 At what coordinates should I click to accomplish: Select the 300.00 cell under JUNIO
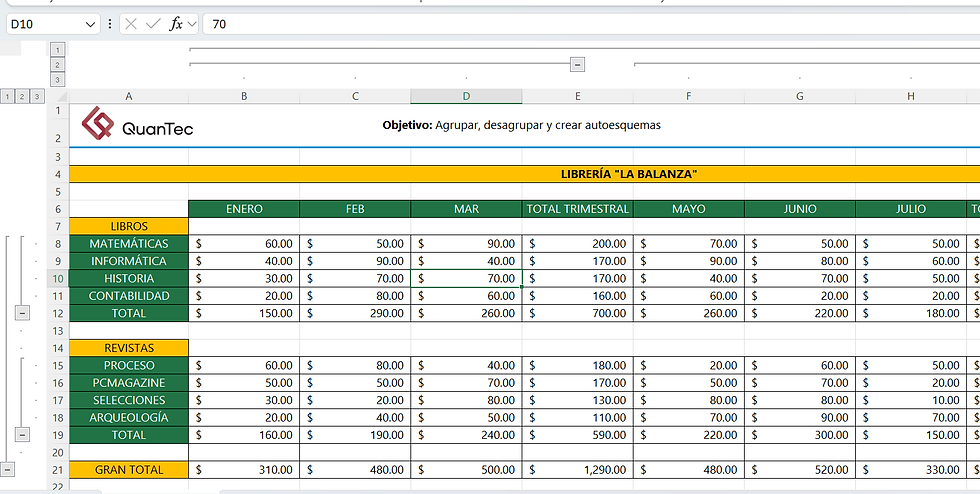(x=800, y=435)
